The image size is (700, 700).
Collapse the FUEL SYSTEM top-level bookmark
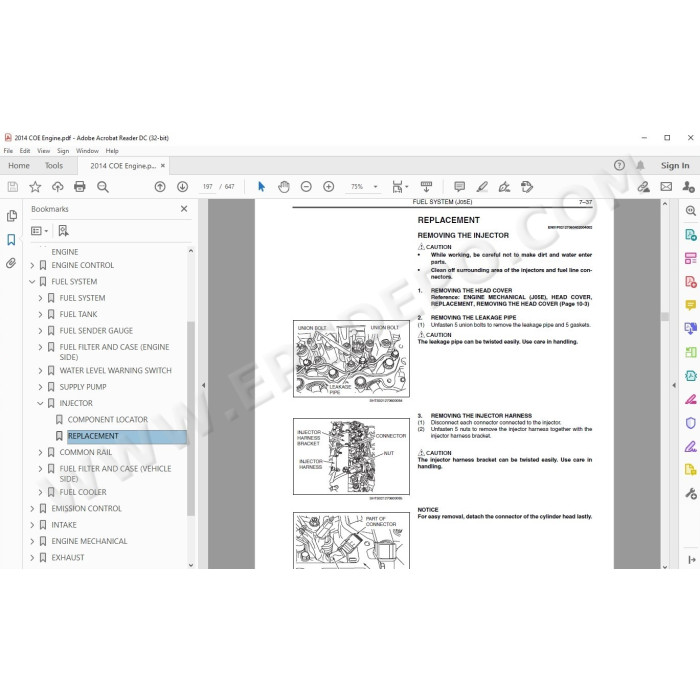point(32,282)
